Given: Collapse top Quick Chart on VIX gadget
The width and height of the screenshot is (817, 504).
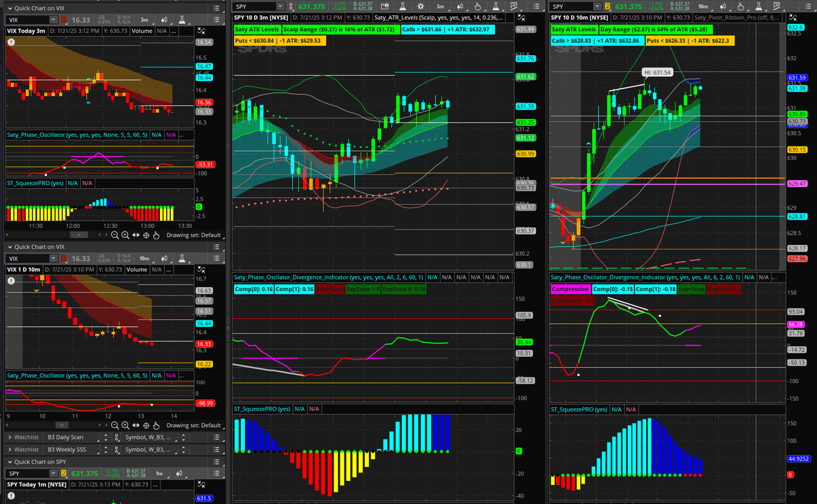Looking at the screenshot, I should [x=10, y=8].
